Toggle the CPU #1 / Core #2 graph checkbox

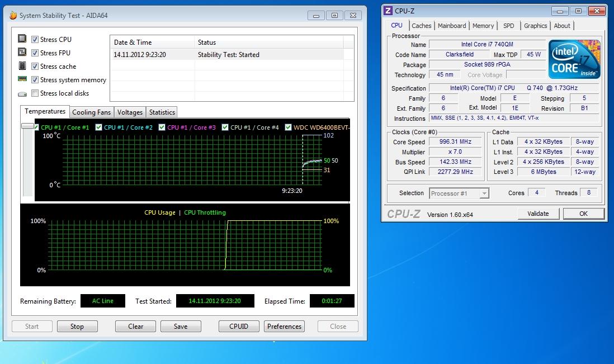(x=98, y=127)
